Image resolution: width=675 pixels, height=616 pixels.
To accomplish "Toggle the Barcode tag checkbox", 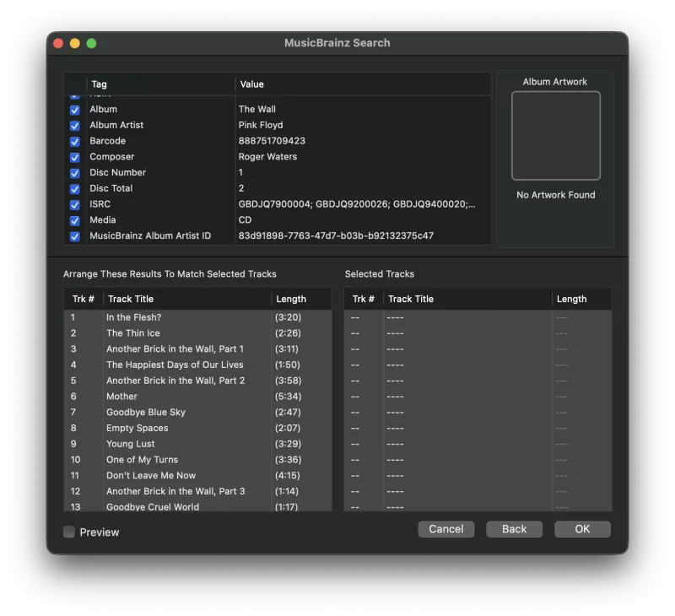I will [74, 142].
